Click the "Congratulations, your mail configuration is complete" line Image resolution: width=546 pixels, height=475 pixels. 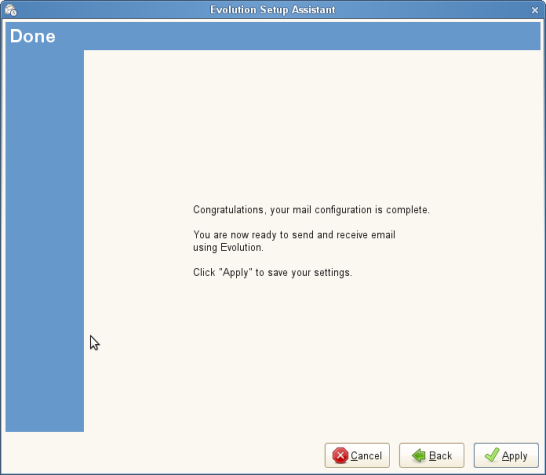pyautogui.click(x=311, y=210)
